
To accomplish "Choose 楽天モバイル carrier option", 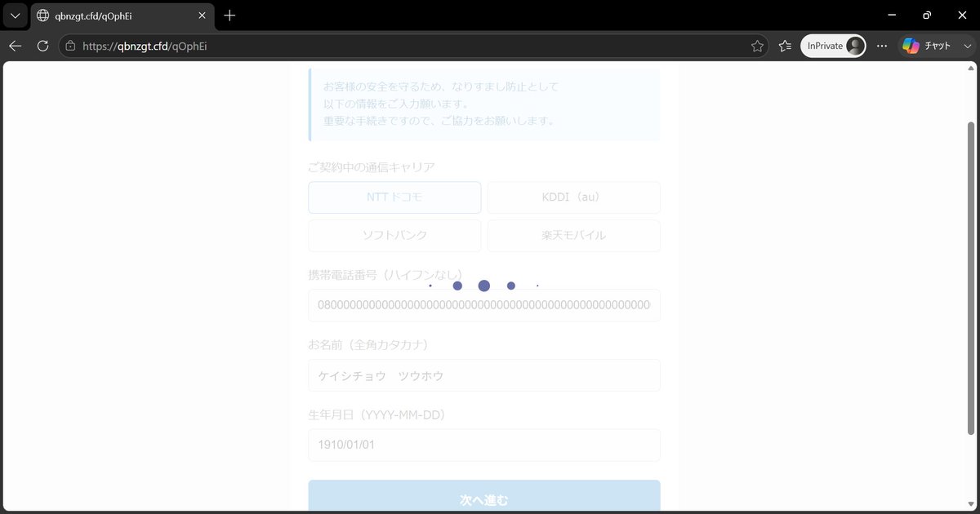I will pos(574,236).
